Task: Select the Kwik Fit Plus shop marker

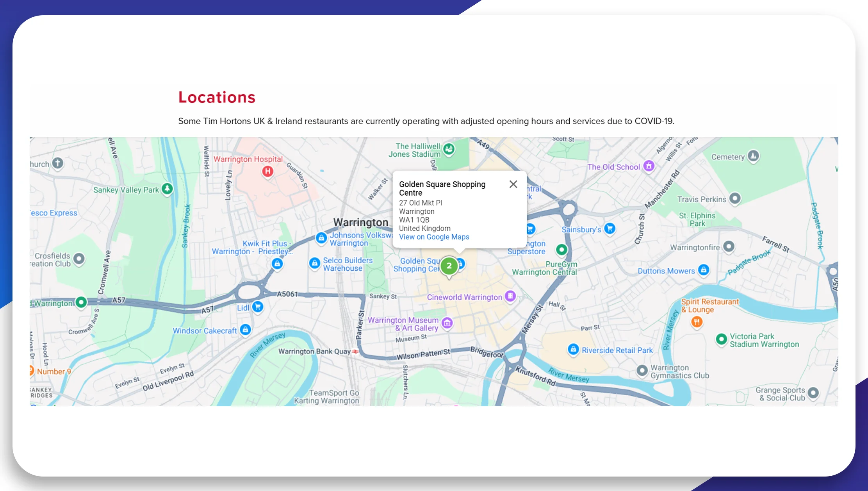Action: pyautogui.click(x=277, y=264)
